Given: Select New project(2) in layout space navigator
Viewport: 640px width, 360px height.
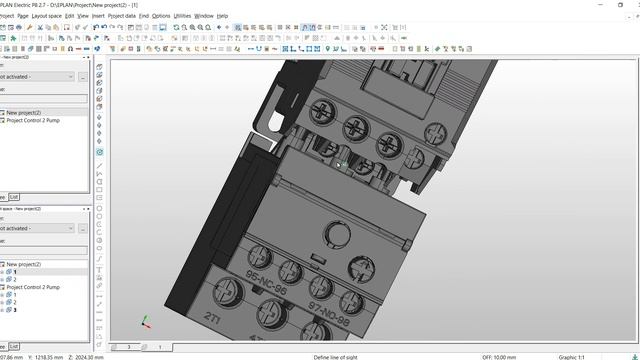Looking at the screenshot, I should [x=24, y=264].
